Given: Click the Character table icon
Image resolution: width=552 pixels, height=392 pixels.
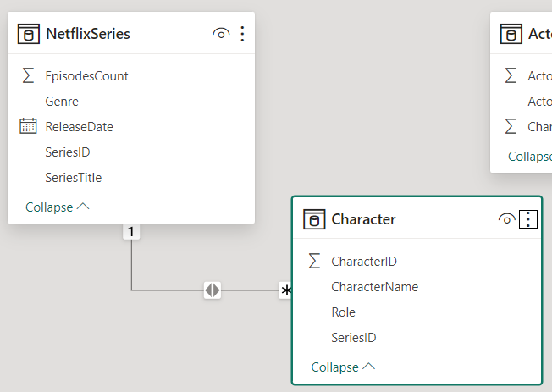Looking at the screenshot, I should [314, 220].
